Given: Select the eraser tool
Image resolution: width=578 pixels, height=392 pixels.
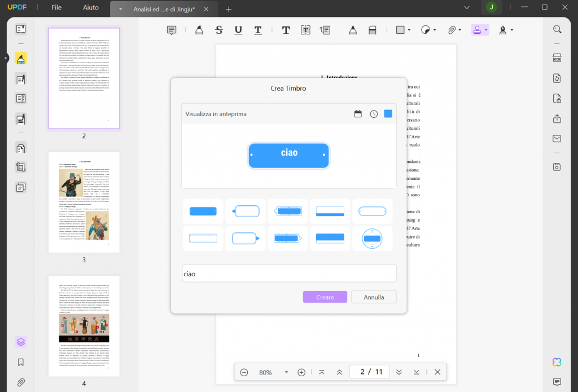Looking at the screenshot, I should coord(373,30).
